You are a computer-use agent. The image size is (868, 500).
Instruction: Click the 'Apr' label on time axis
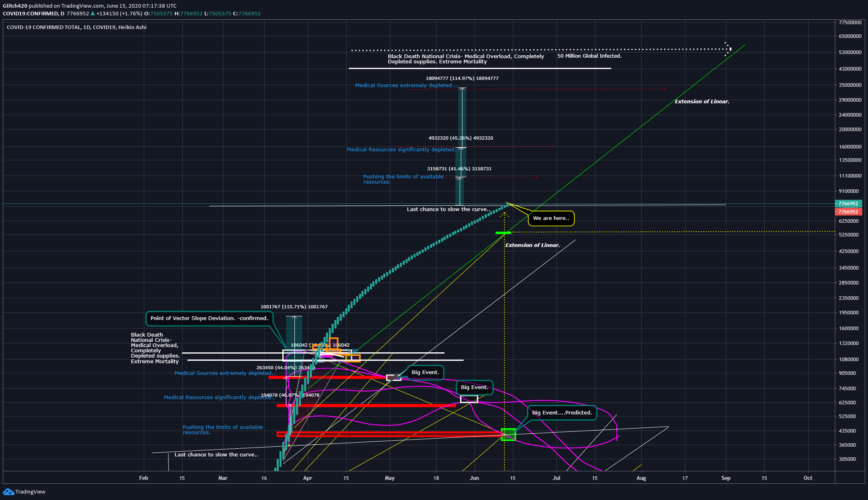(307, 478)
